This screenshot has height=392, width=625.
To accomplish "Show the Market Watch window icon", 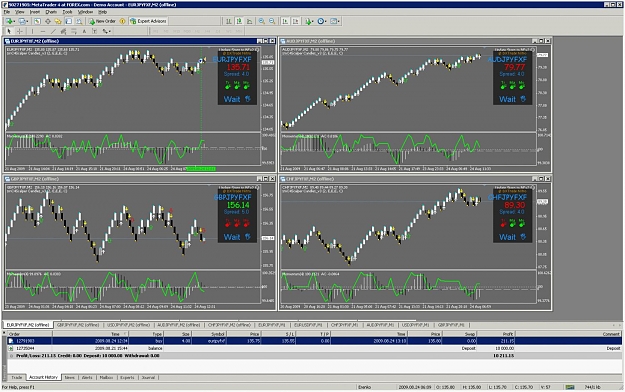I will [37, 21].
